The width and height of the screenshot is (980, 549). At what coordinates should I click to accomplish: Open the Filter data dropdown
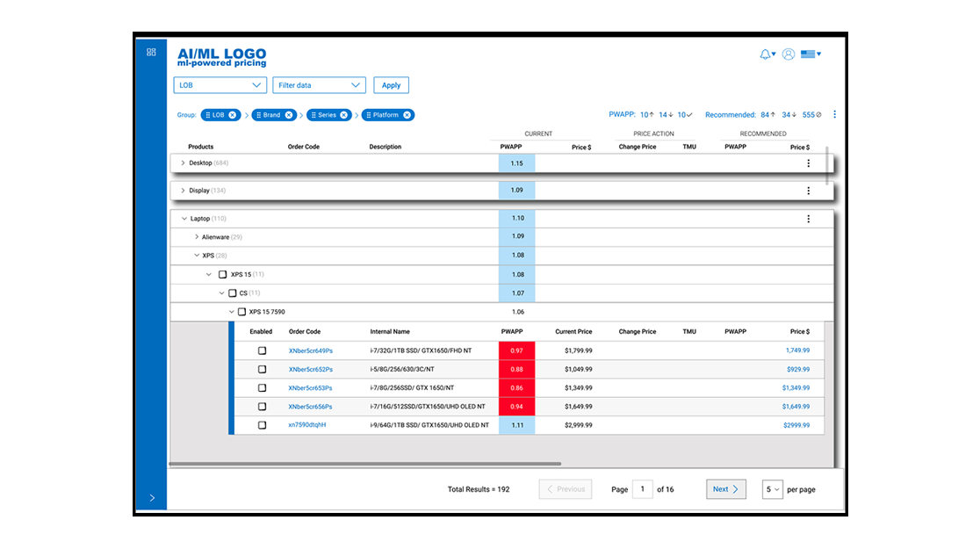(319, 85)
